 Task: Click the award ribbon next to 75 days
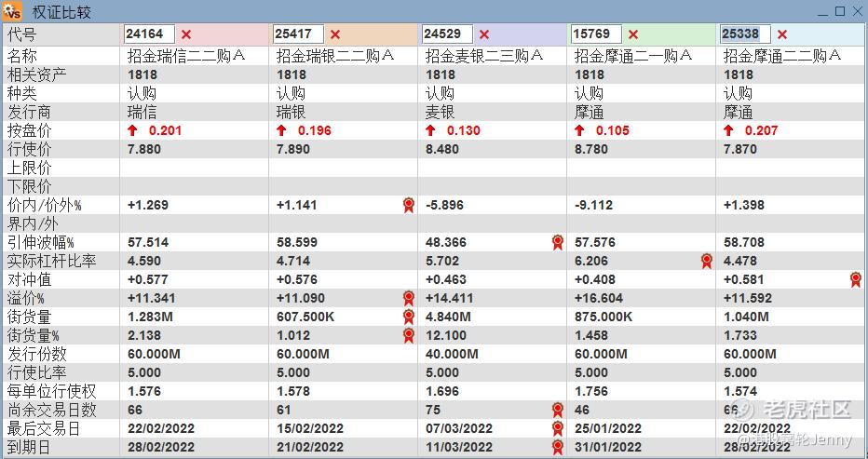[x=558, y=411]
